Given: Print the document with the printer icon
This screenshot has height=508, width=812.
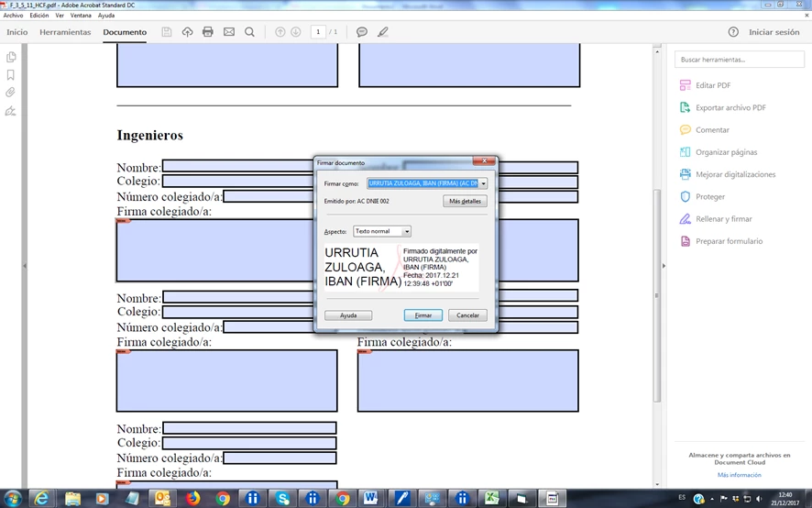Looking at the screenshot, I should pos(208,32).
